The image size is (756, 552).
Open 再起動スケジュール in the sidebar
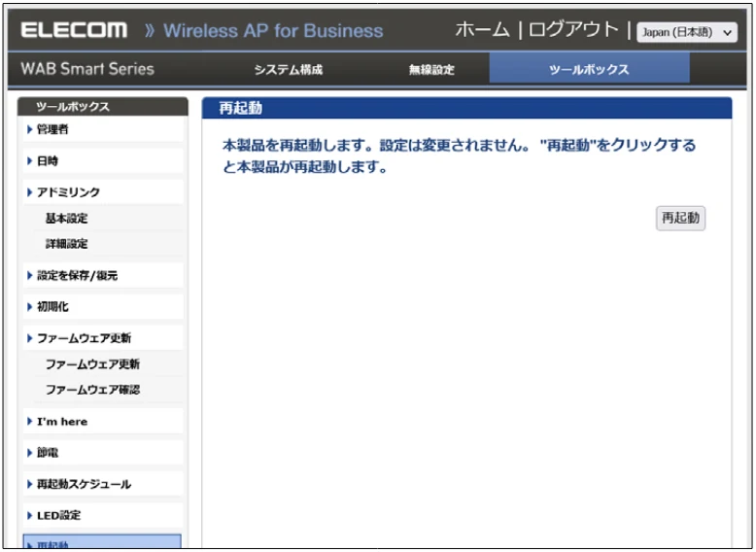tap(103, 484)
